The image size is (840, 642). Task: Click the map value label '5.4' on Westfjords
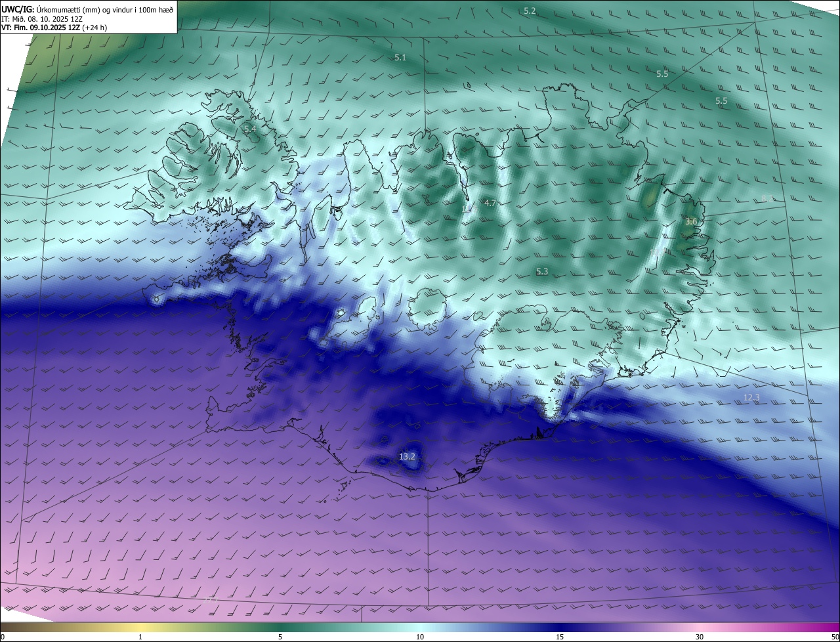click(x=250, y=129)
